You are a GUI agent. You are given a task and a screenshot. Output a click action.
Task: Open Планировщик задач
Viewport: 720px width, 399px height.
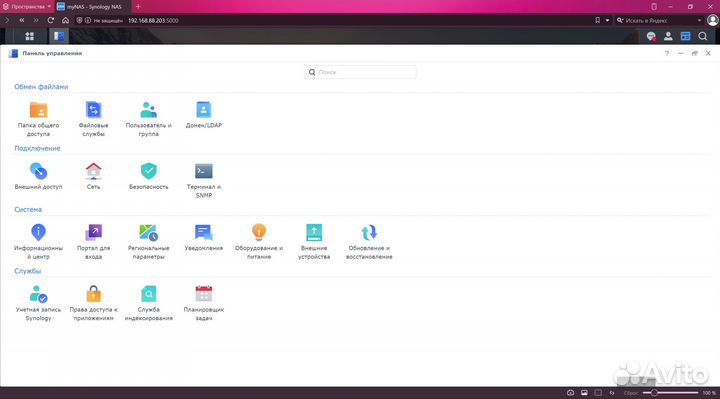click(203, 303)
